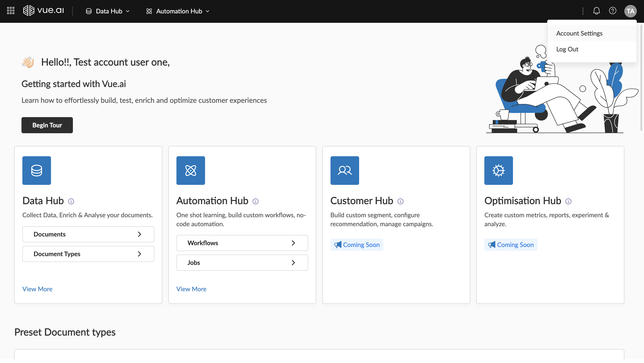This screenshot has height=363, width=644.
Task: Open the notifications bell
Action: point(596,11)
